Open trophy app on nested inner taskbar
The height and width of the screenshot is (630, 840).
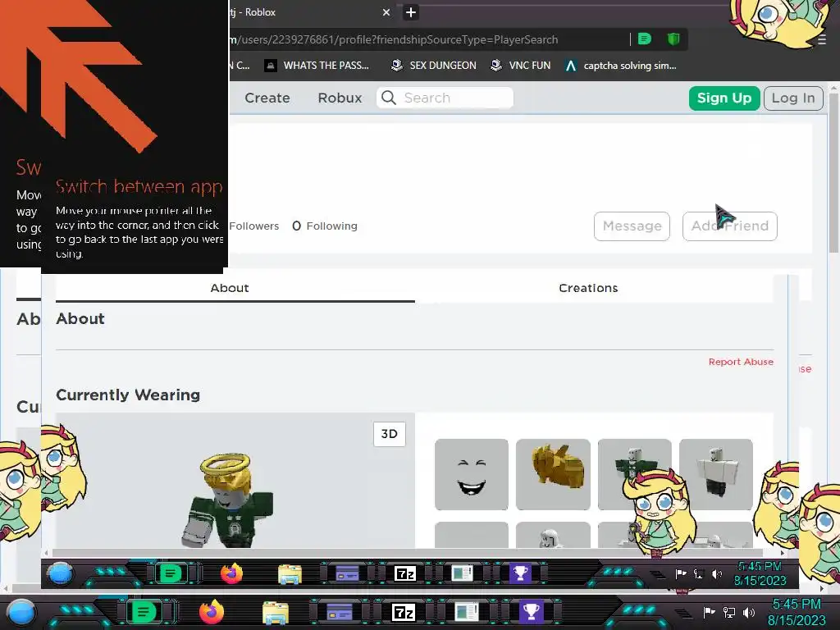pos(520,573)
